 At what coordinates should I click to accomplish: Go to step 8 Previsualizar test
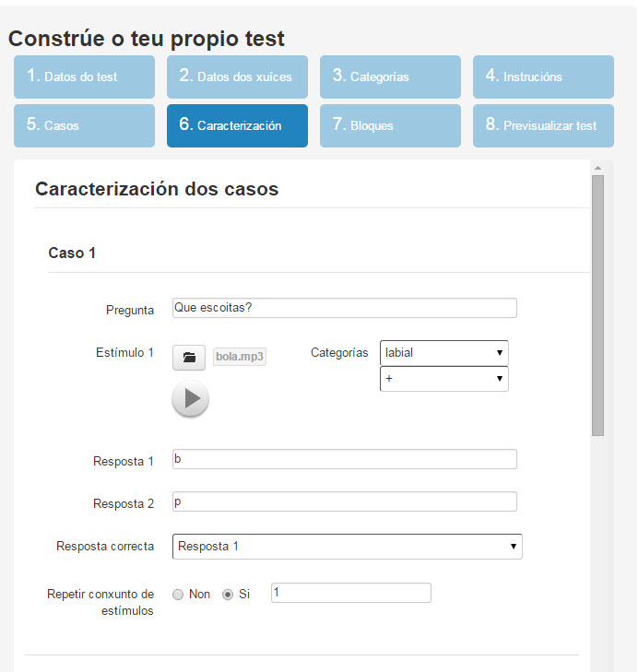click(x=543, y=125)
